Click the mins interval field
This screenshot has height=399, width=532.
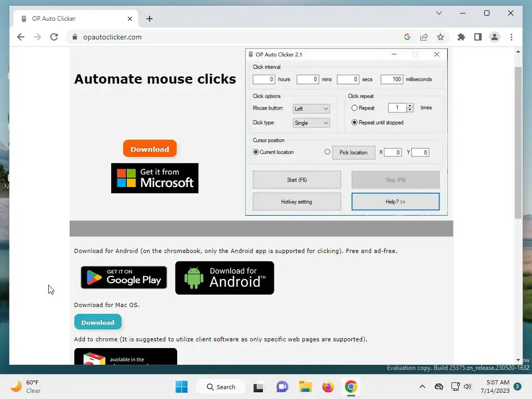(x=308, y=79)
